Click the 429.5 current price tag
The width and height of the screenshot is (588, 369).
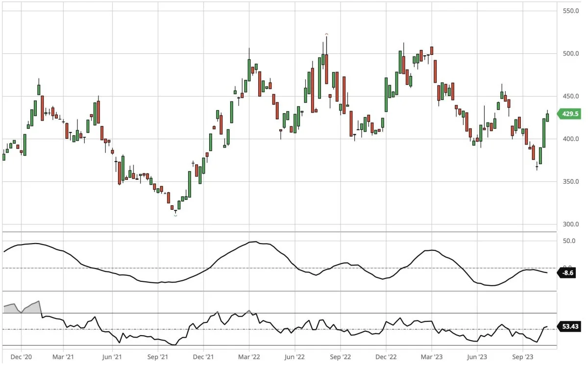570,114
